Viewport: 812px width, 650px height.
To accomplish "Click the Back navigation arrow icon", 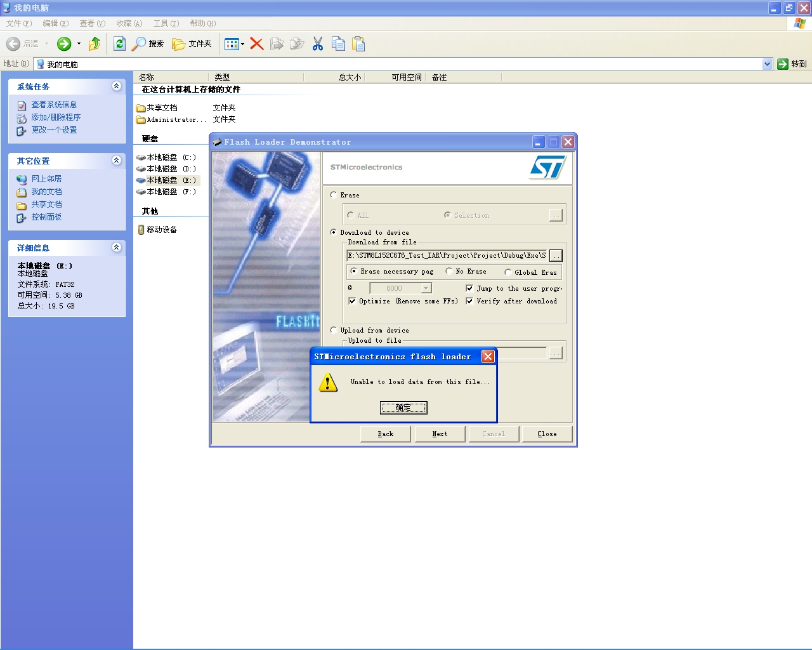I will (13, 44).
